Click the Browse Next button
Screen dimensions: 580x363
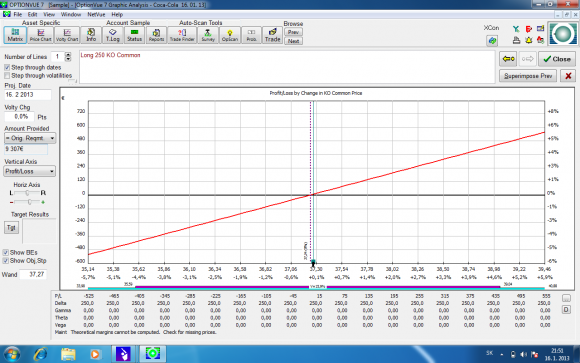[293, 41]
